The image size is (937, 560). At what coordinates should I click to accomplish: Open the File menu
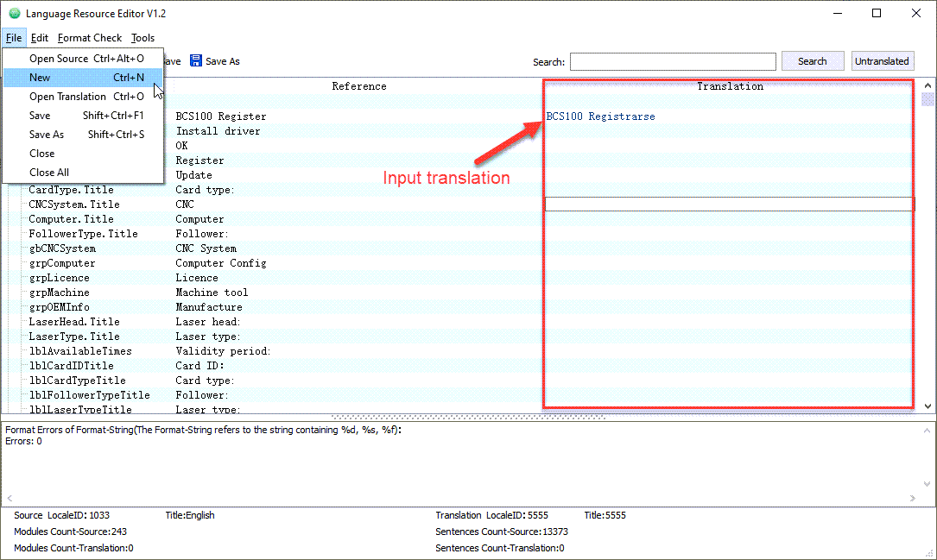[14, 38]
